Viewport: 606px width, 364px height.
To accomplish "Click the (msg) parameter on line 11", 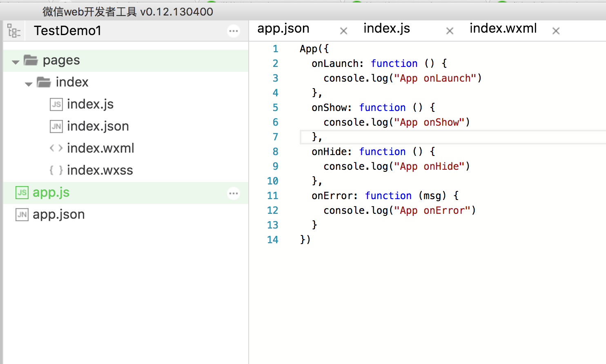I will point(432,196).
